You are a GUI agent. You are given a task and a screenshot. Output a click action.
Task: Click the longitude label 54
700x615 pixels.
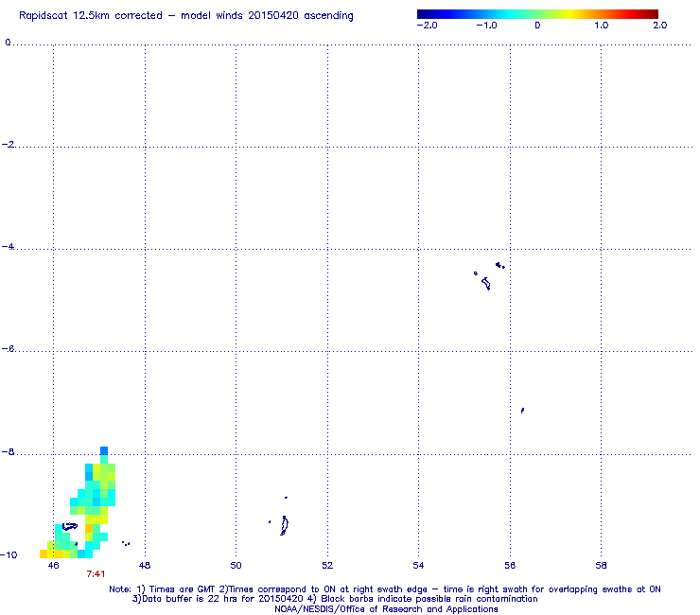click(x=418, y=566)
